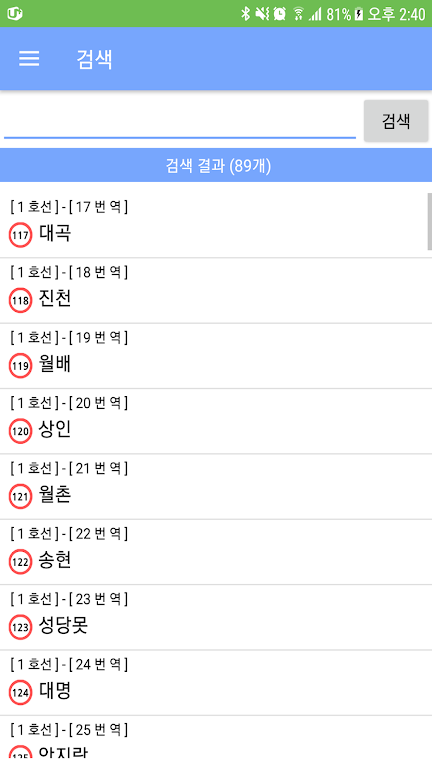Select the 진천 station entry
The height and width of the screenshot is (768, 432).
[x=216, y=290]
